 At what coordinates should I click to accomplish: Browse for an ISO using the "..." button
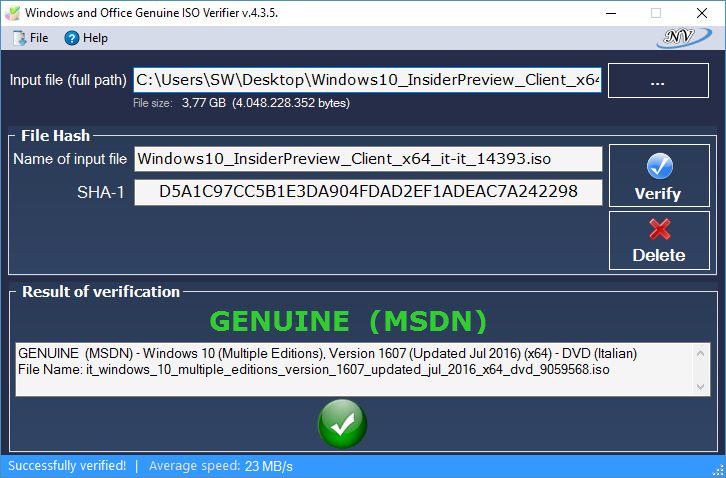657,82
